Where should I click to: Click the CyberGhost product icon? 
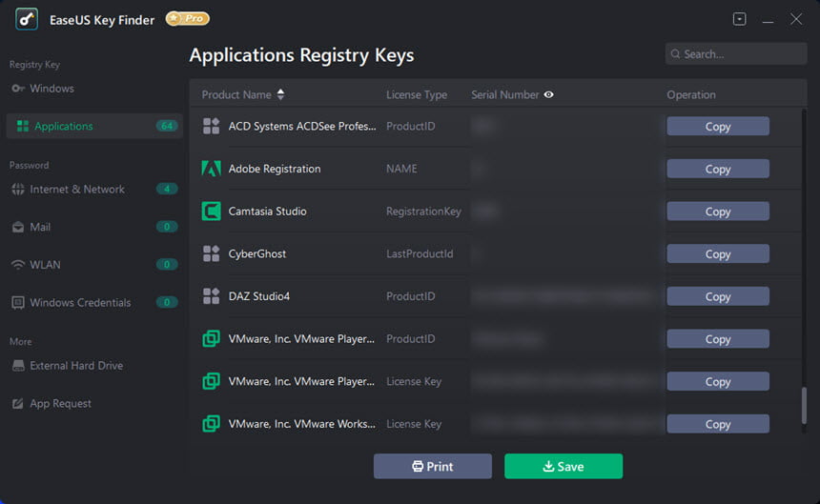tap(212, 253)
